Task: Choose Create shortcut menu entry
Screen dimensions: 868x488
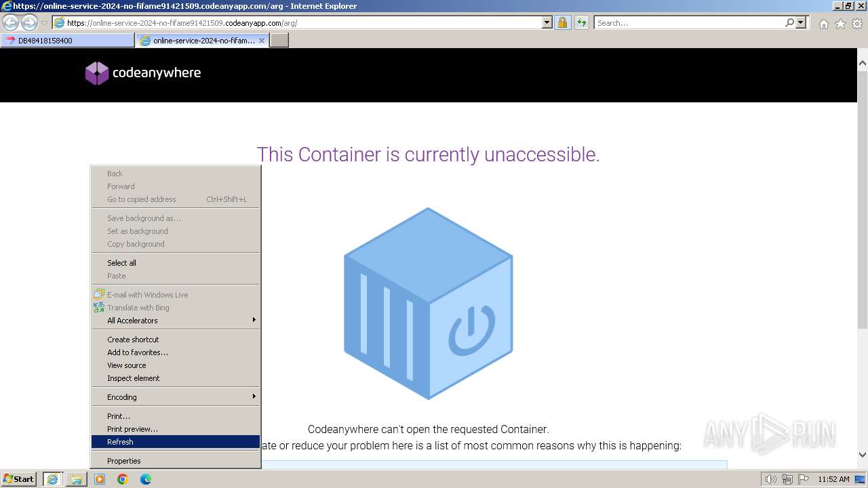Action: point(176,340)
